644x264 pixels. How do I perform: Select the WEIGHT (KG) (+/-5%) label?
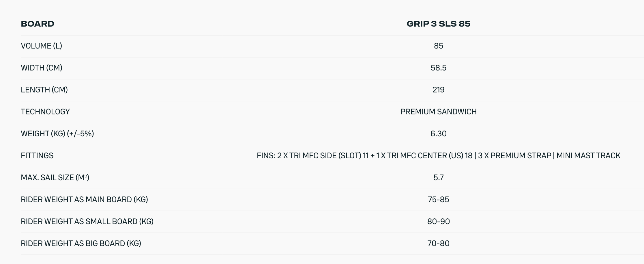pyautogui.click(x=57, y=134)
